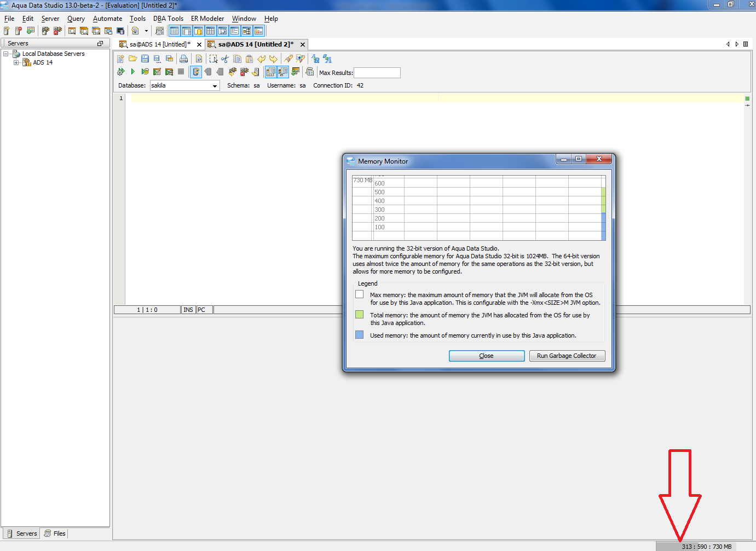Toggle the first table view button in main toolbar
The image size is (756, 551).
click(x=174, y=31)
